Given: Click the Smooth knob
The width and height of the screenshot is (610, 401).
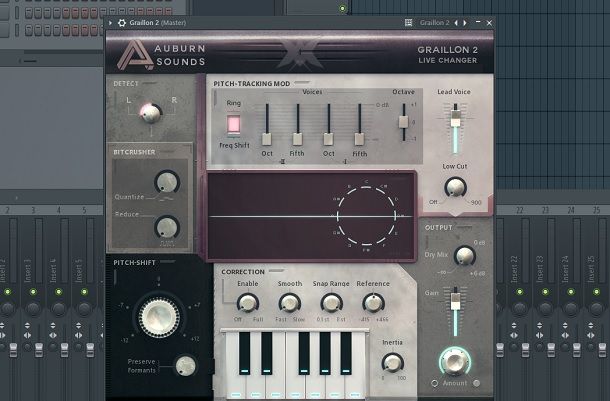Looking at the screenshot, I should coord(289,303).
